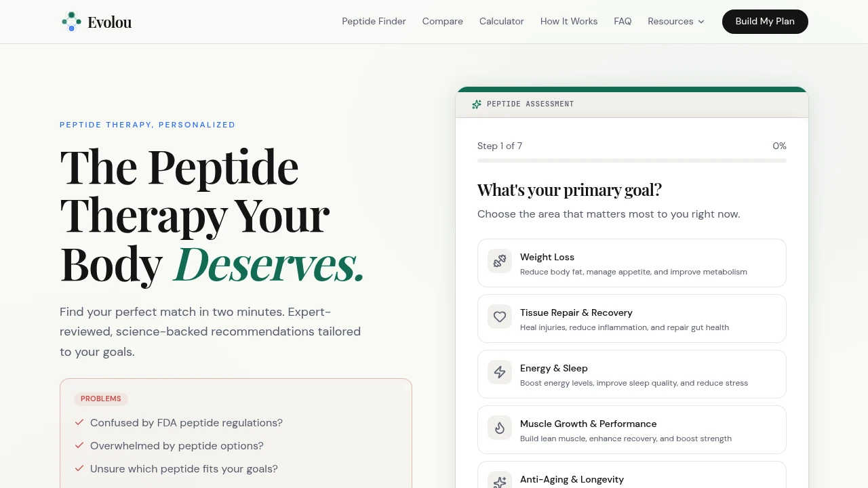Choose Tissue Repair & Recovery option

(631, 319)
